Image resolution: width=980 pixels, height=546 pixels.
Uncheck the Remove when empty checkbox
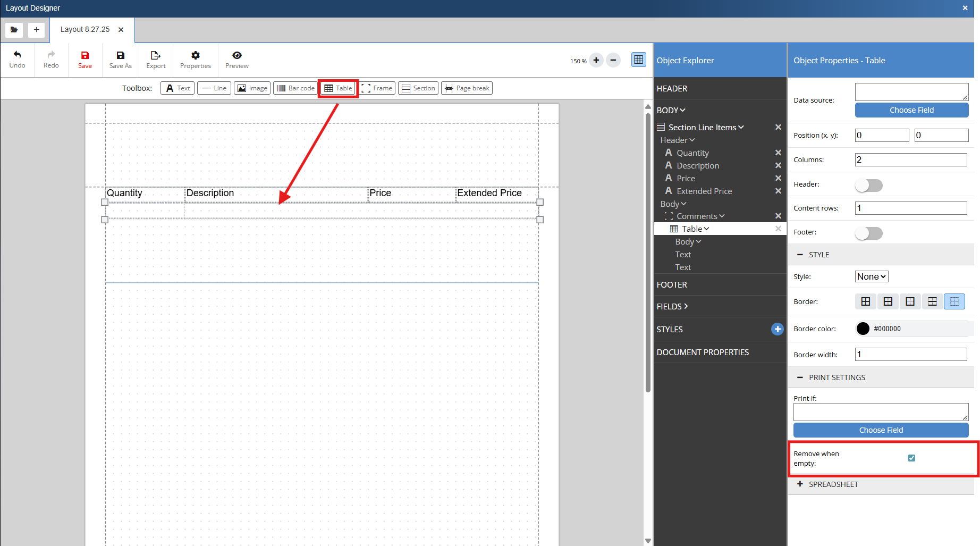tap(911, 458)
